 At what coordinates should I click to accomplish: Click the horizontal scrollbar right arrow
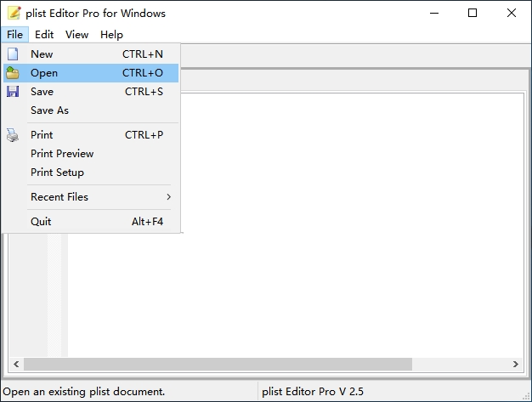pos(516,364)
